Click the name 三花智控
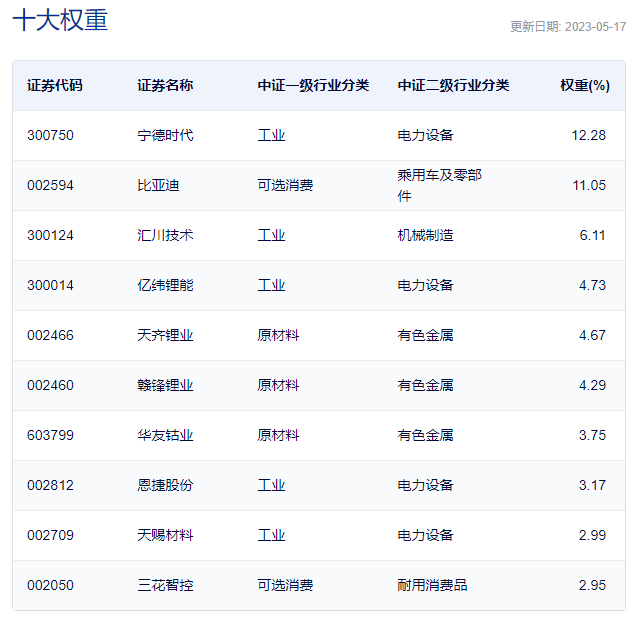The height and width of the screenshot is (619, 630). click(165, 586)
